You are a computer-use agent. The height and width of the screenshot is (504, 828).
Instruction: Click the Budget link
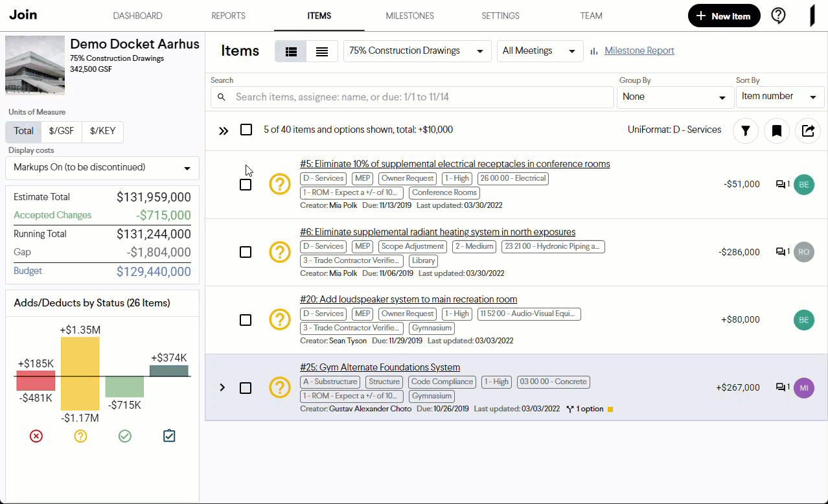[x=28, y=271]
